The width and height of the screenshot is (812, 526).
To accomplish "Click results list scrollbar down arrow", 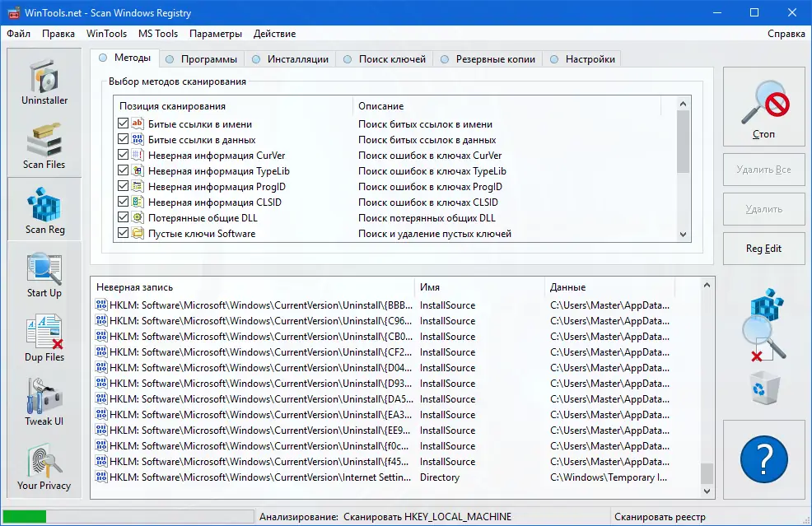I will click(x=707, y=491).
